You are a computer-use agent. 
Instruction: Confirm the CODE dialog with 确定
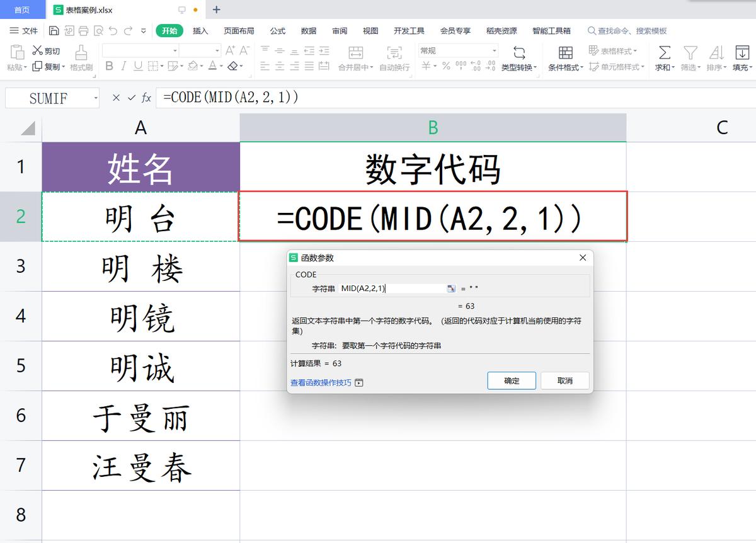pos(511,380)
